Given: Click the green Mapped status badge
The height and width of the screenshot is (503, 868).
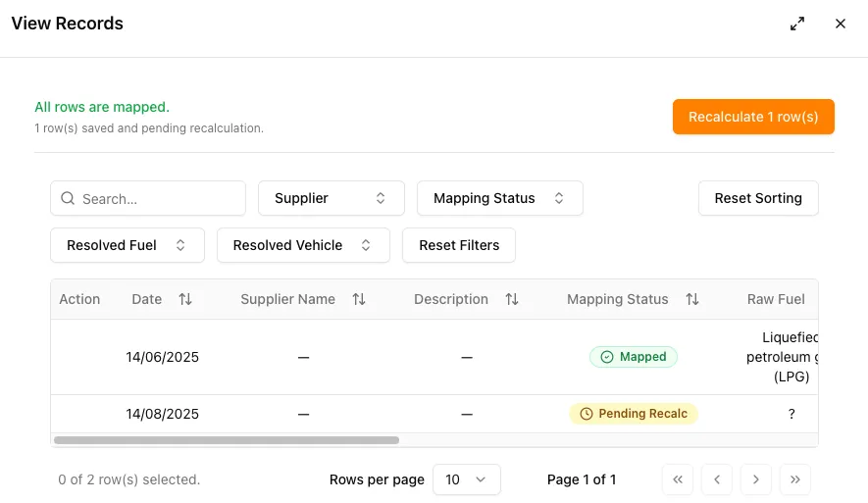Looking at the screenshot, I should pos(634,357).
